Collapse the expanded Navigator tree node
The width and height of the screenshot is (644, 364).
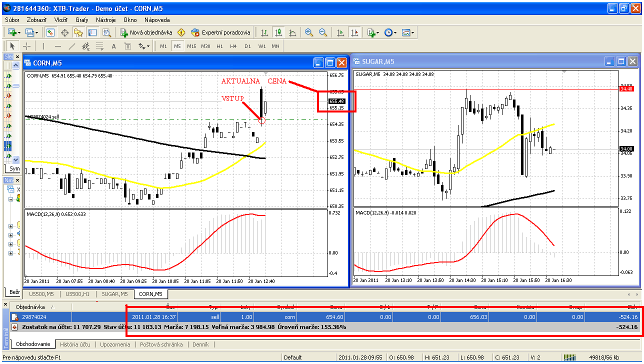coord(11,199)
